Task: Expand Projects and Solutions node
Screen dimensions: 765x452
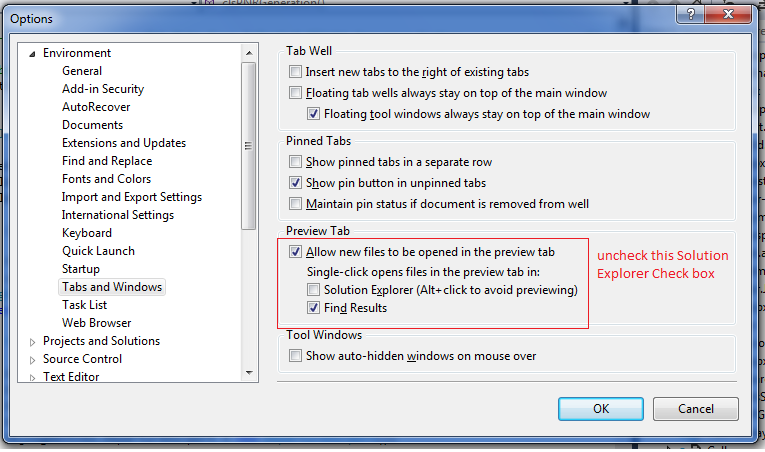Action: (32, 341)
